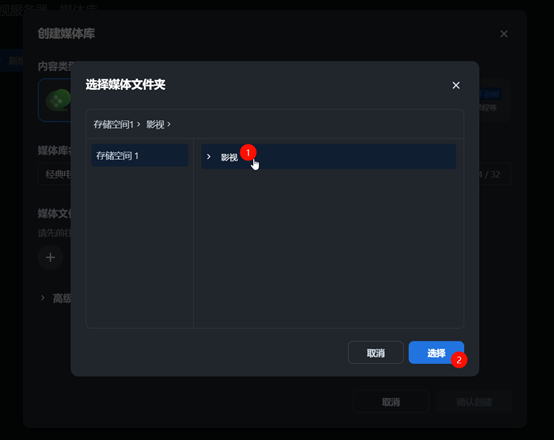Viewport: 554px width, 440px height.
Task: Click the 影视 breadcrumb segment
Action: click(x=155, y=124)
